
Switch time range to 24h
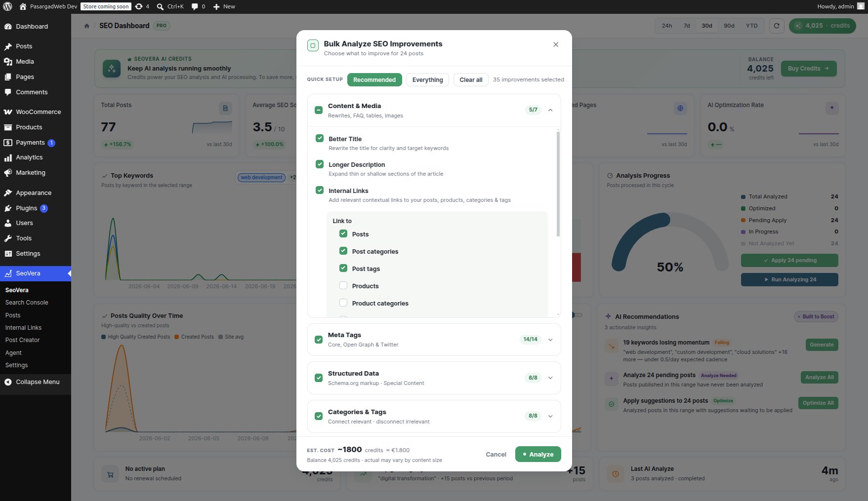pos(667,26)
